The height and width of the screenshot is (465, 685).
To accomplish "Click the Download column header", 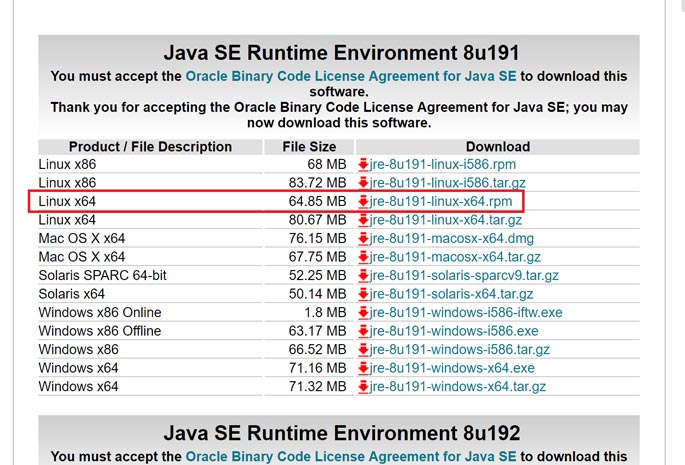I will pos(497,147).
